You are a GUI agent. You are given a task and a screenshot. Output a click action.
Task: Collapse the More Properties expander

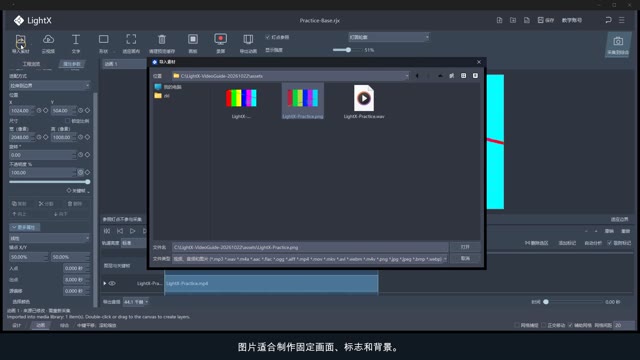pyautogui.click(x=24, y=227)
